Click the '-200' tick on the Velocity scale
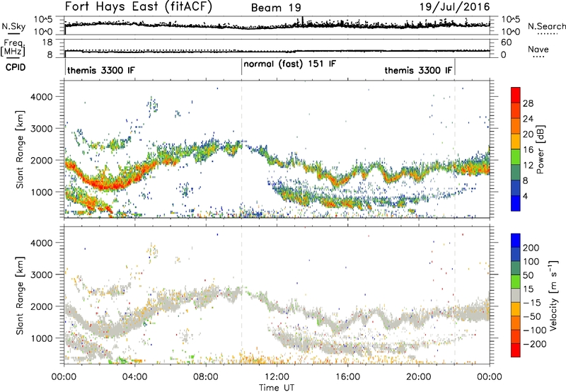Screen dimensions: 566x392 534,344
